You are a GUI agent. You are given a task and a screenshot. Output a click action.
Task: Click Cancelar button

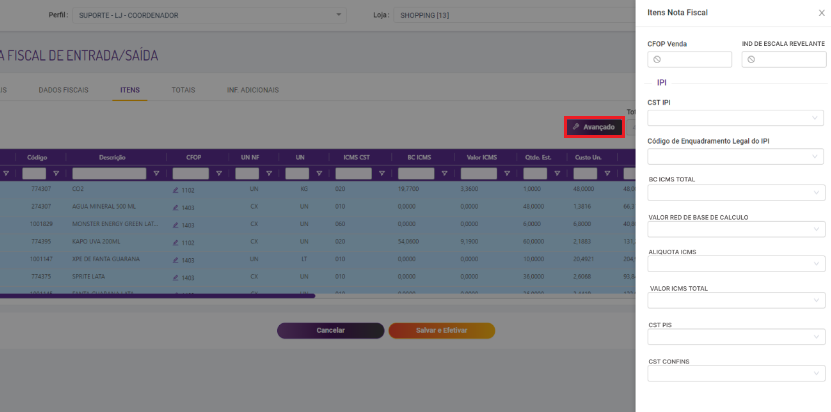click(331, 330)
